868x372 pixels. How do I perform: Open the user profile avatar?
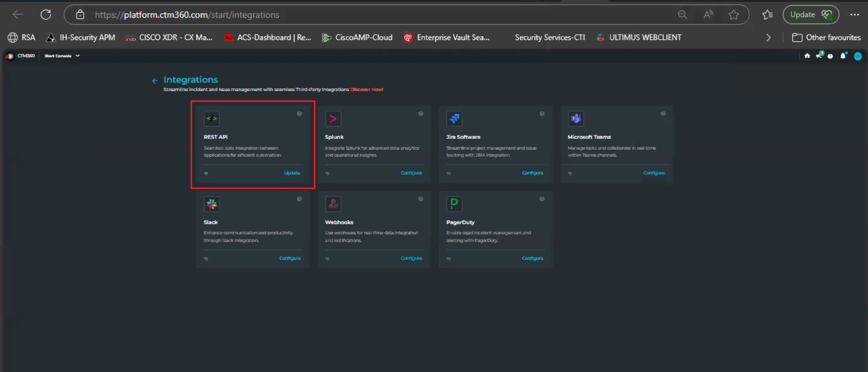point(858,56)
